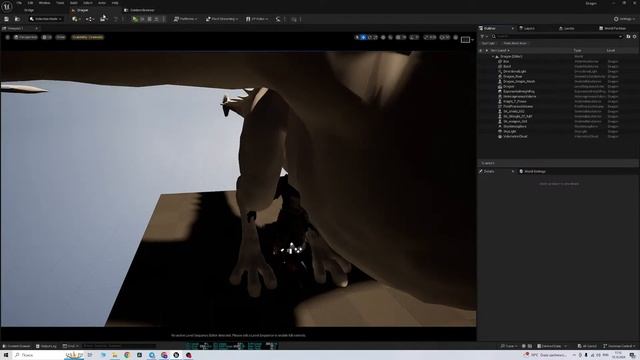
Task: Open Chrome from the Windows taskbar
Action: [127, 355]
